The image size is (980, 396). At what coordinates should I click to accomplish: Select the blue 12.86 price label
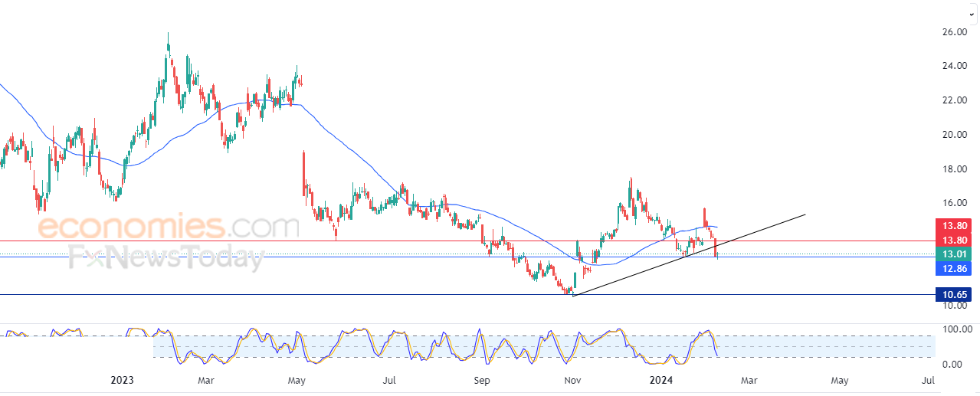click(x=953, y=268)
